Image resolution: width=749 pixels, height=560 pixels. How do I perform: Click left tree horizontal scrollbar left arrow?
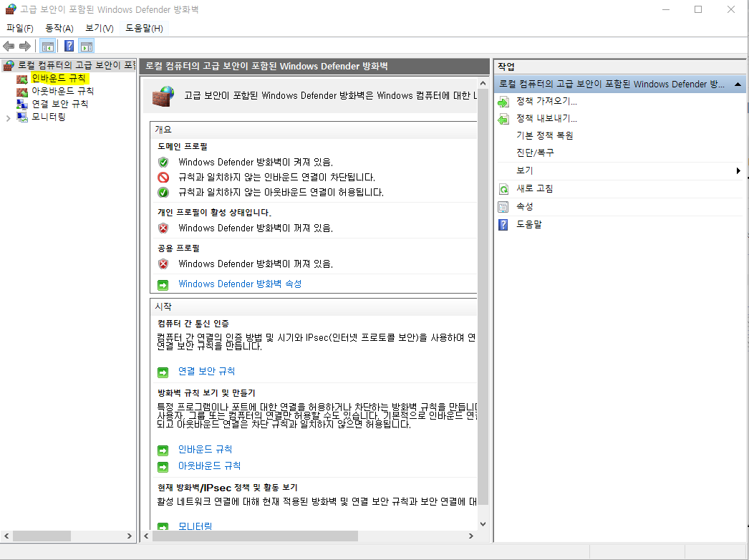tap(6, 536)
